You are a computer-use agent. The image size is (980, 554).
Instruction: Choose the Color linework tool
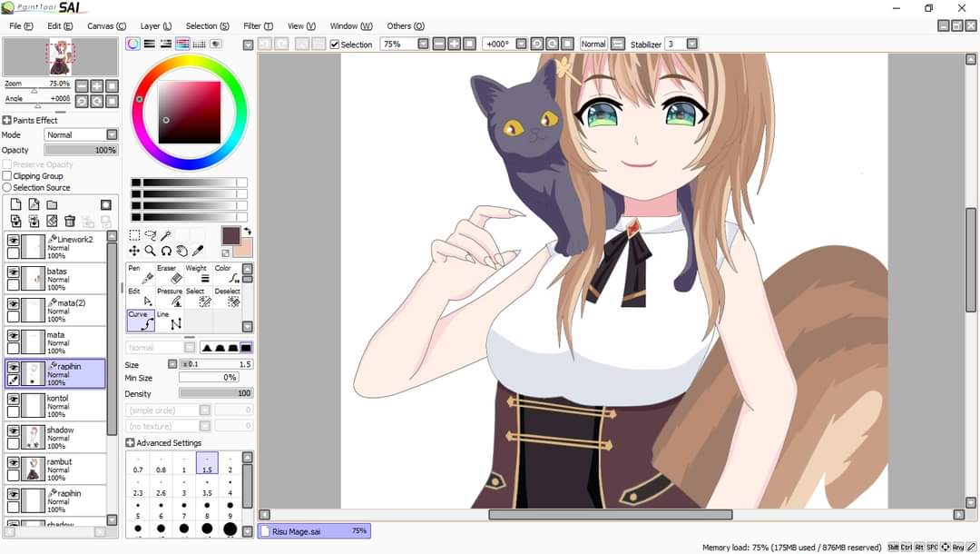(x=226, y=274)
